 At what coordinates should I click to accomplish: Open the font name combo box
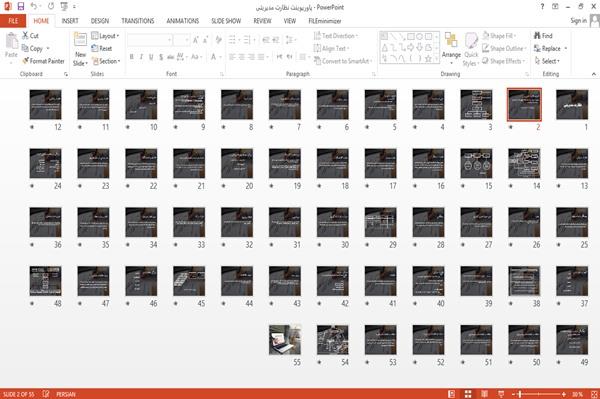tap(150, 40)
